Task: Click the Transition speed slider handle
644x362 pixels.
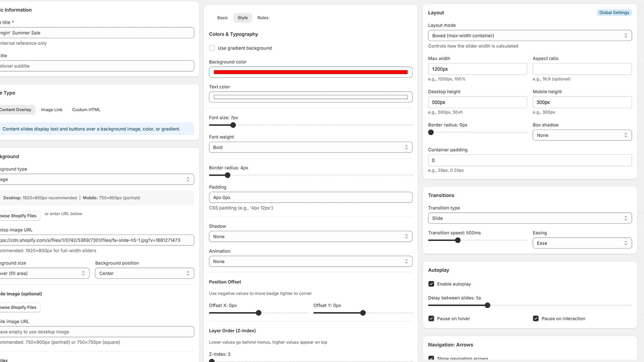Action: pyautogui.click(x=458, y=240)
